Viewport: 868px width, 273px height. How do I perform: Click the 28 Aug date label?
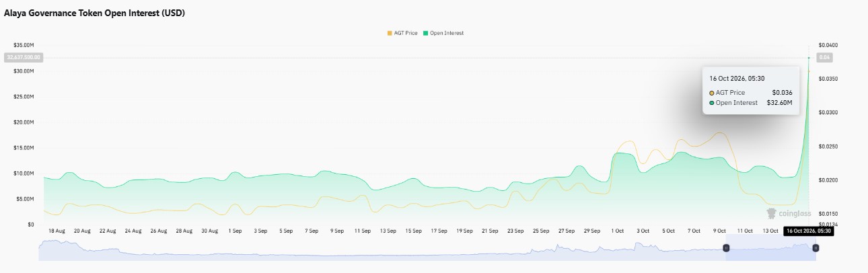tap(184, 231)
